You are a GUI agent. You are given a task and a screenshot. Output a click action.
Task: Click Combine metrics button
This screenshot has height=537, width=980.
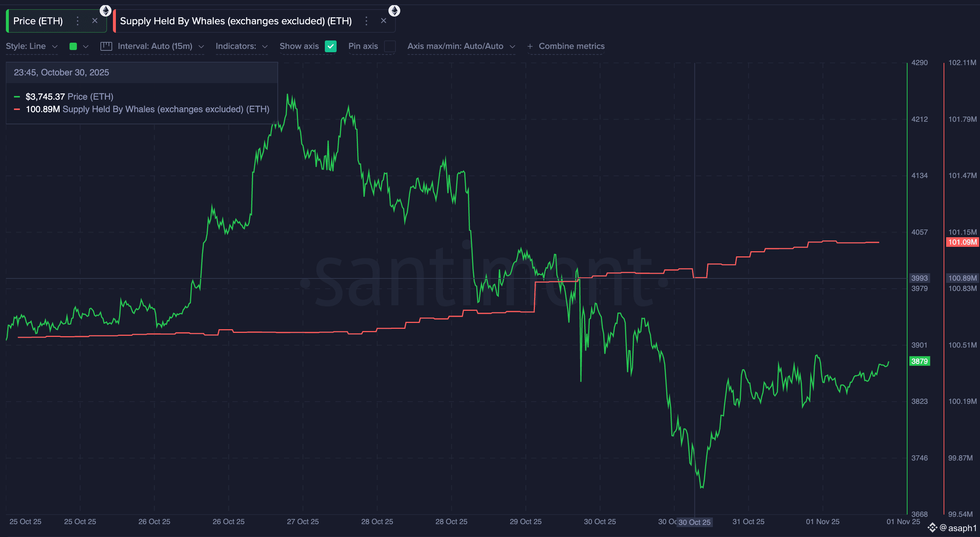(x=571, y=46)
